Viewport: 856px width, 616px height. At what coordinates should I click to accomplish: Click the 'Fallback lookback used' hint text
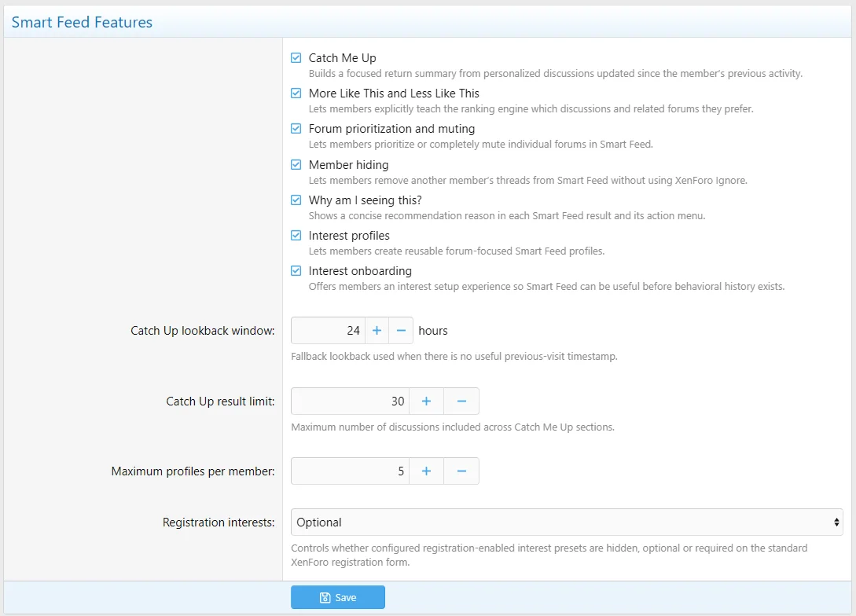click(454, 357)
